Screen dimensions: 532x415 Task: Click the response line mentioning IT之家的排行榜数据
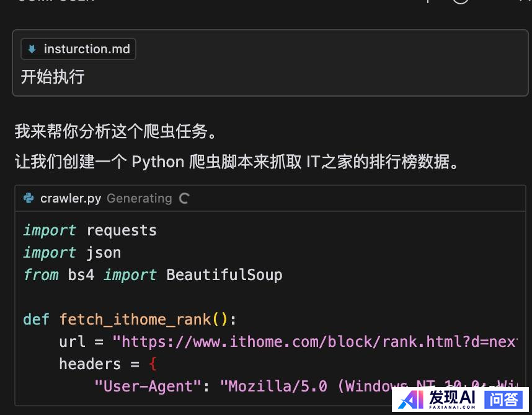(x=238, y=162)
